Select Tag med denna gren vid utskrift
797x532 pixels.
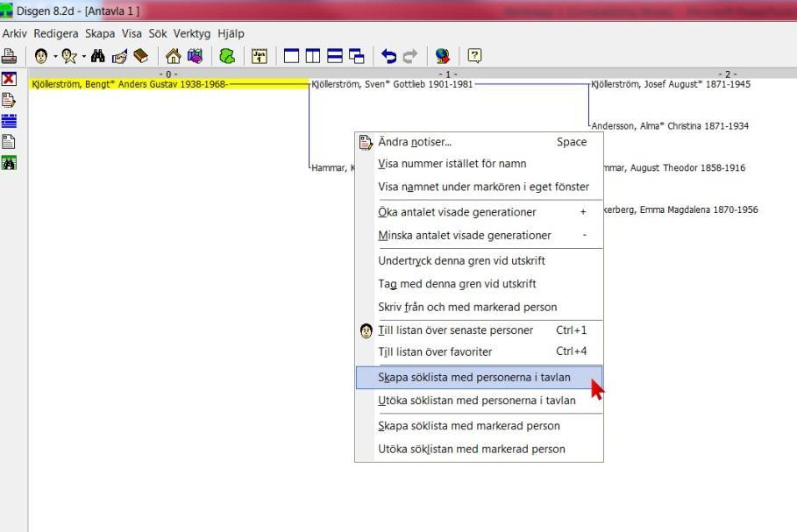(479, 284)
